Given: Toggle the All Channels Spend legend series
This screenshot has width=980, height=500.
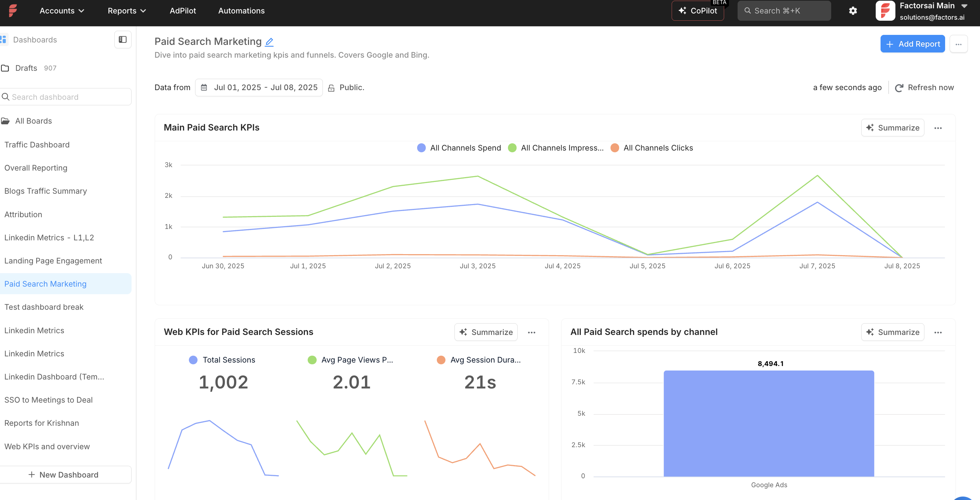Looking at the screenshot, I should tap(459, 148).
